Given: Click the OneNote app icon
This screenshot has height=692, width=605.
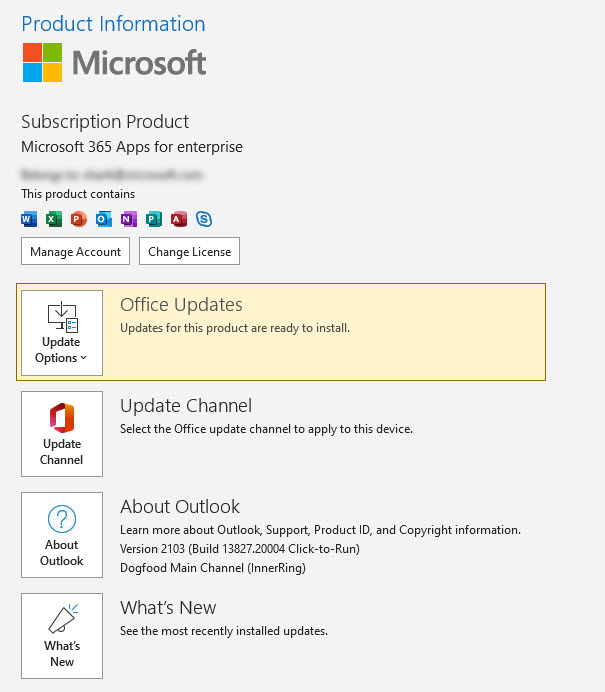Looking at the screenshot, I should [x=129, y=219].
